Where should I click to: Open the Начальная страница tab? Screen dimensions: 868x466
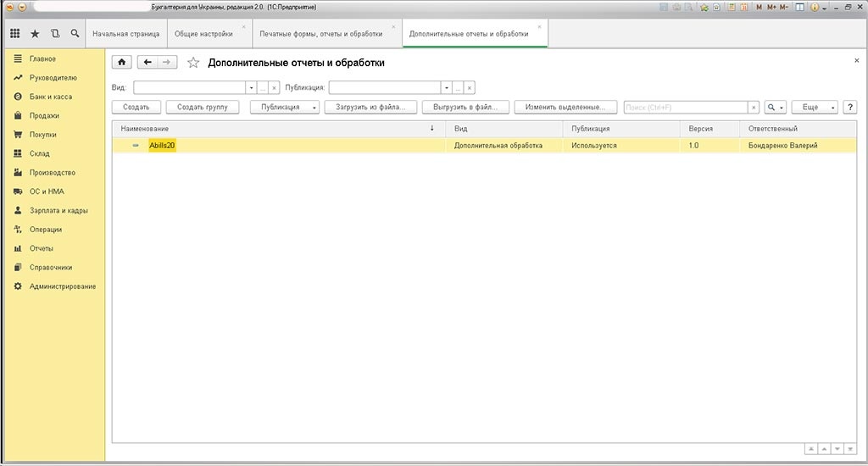pyautogui.click(x=125, y=34)
